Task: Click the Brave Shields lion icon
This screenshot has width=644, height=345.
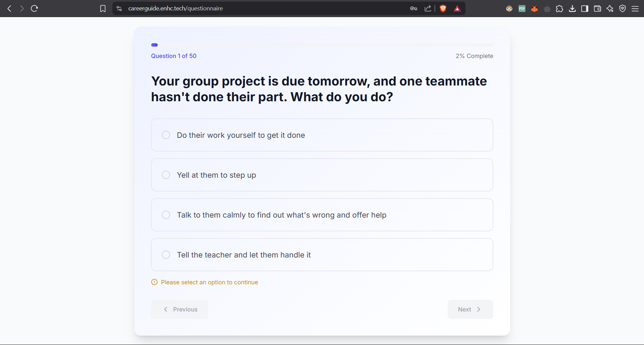Action: (443, 9)
